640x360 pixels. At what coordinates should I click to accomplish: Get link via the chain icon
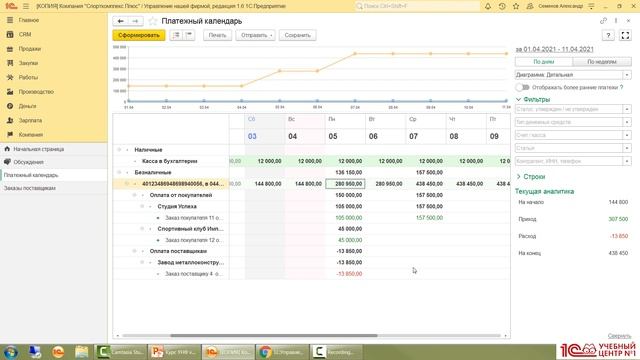(603, 21)
